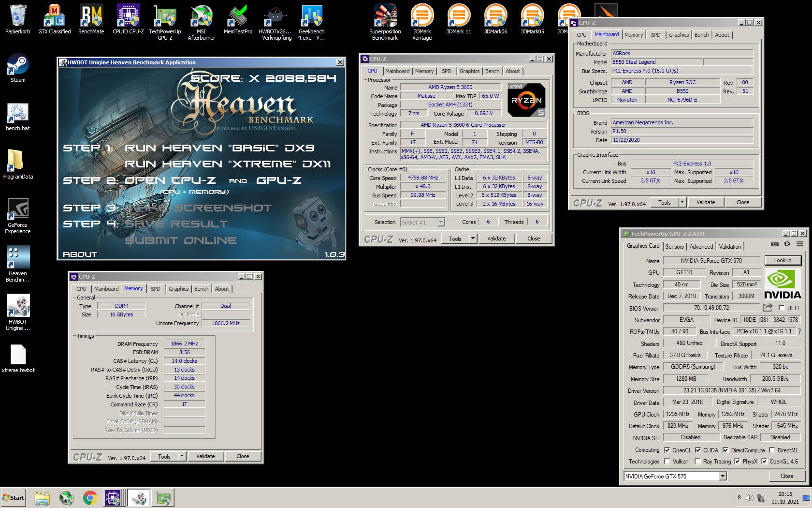This screenshot has height=508, width=812.
Task: Open Chrome from the taskbar
Action: (90, 498)
